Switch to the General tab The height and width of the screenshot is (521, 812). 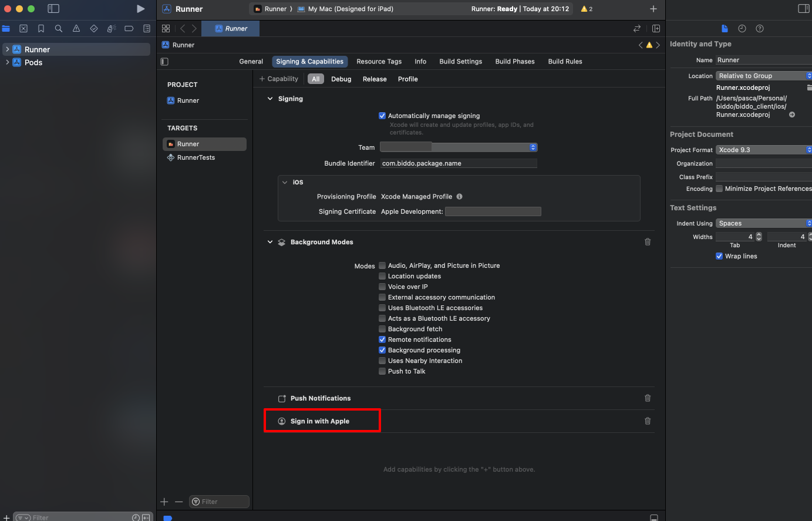(251, 62)
